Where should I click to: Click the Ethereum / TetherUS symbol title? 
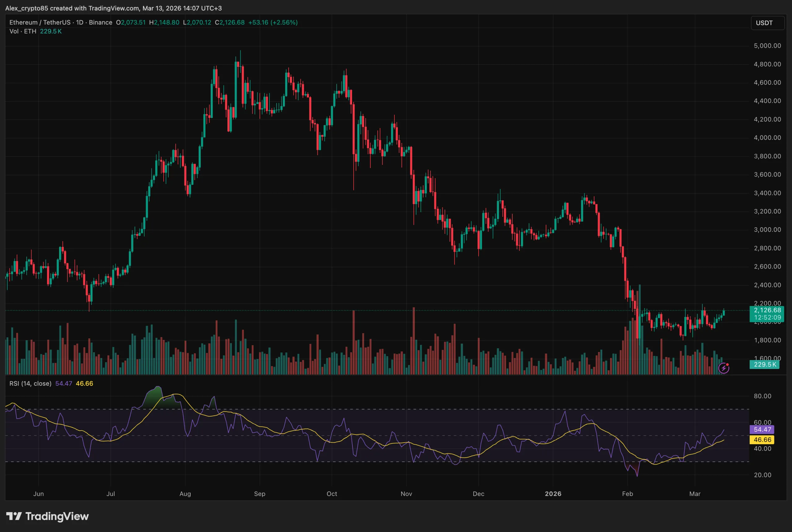coord(40,22)
